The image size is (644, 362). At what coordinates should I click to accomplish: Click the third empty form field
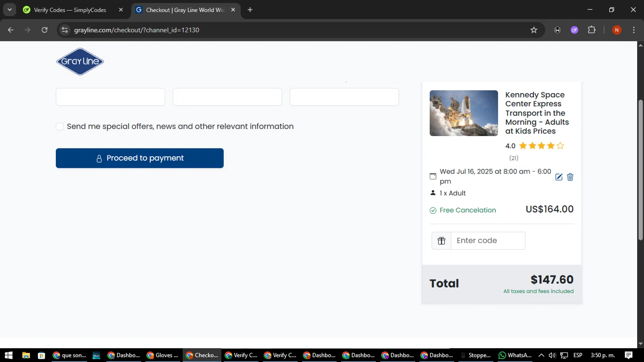click(x=344, y=97)
